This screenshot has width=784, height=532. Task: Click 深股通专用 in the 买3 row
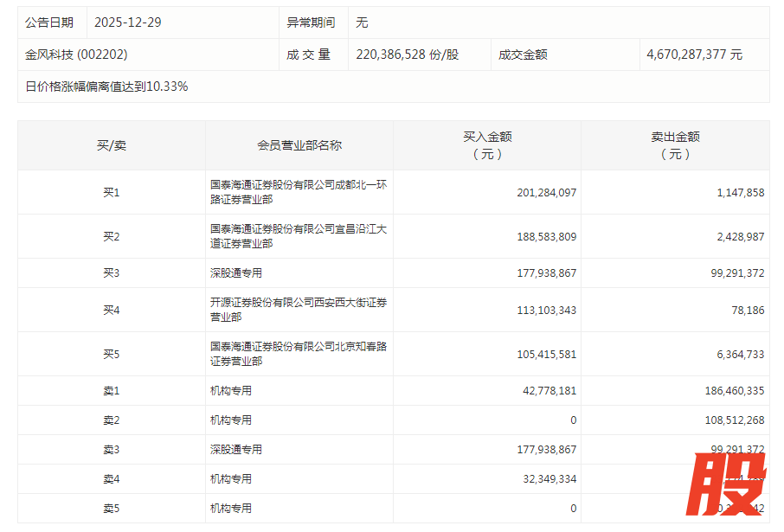pos(235,273)
